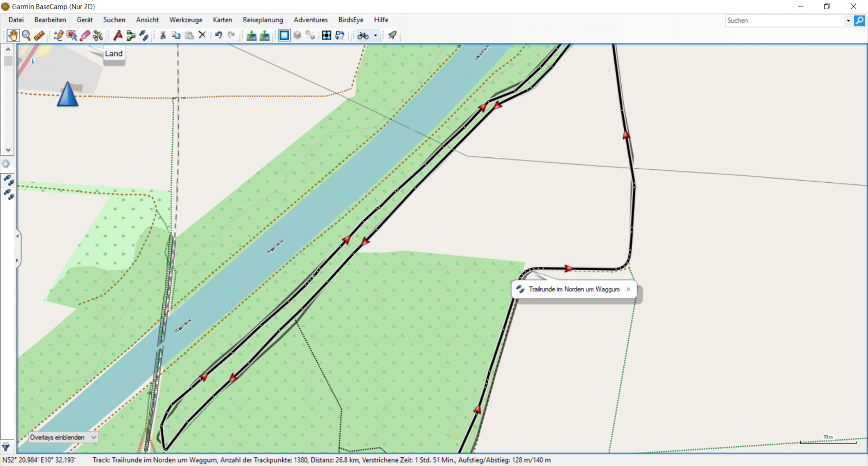Click the filter funnel icon
Image resolution: width=868 pixels, height=466 pixels.
5,448
